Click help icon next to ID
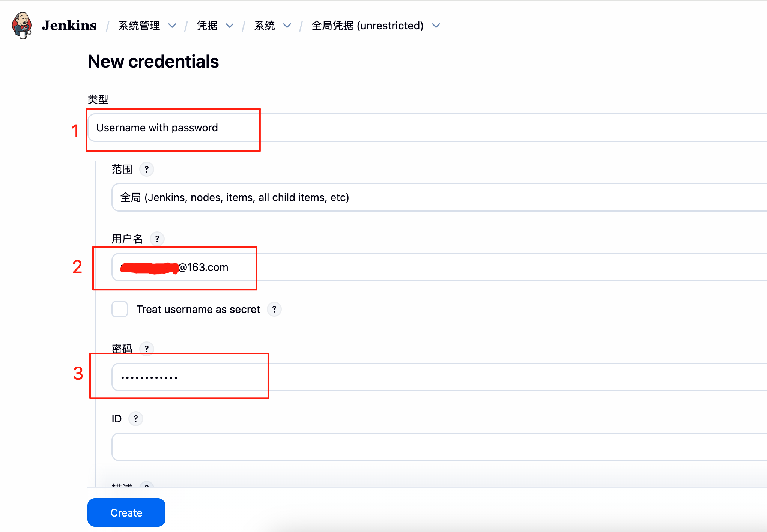Screen dimensions: 767x532 click(x=136, y=419)
